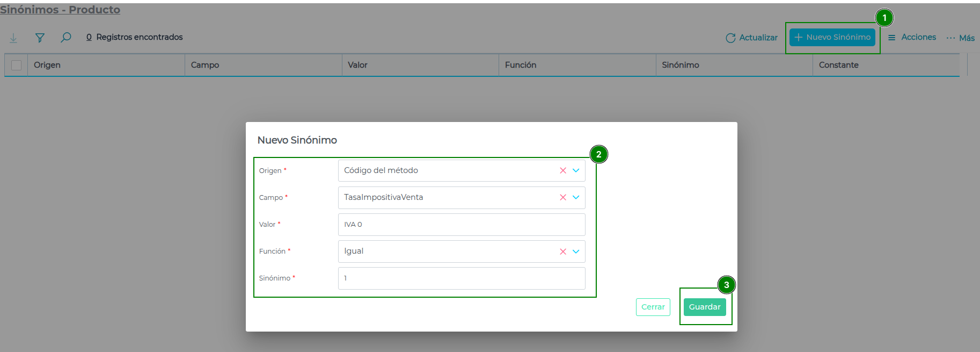Click the Actualizar refresh button
The image size is (980, 352).
tap(751, 38)
